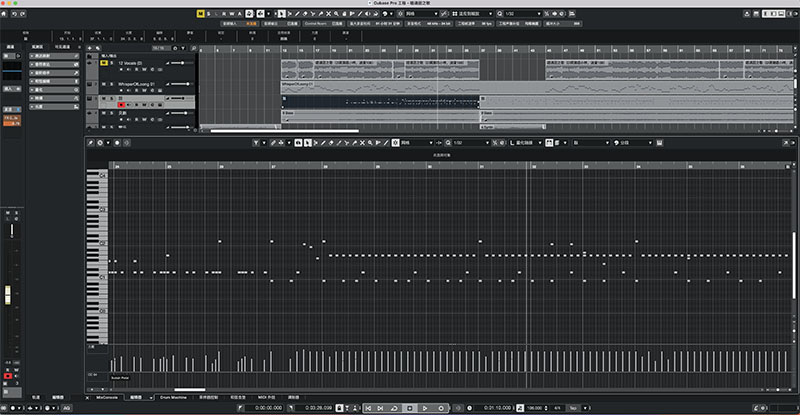Pick the Draw pencil tool in project toolbar

(x=298, y=14)
